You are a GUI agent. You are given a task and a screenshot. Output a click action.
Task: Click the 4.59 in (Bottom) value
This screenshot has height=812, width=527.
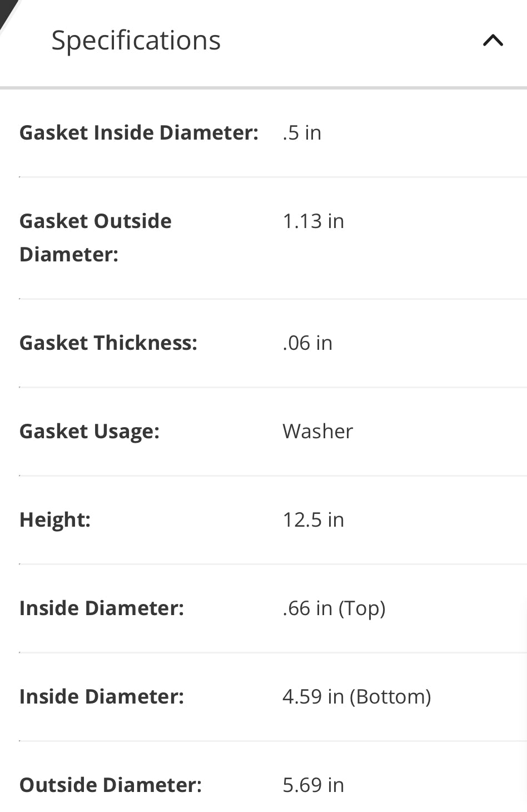[x=357, y=697]
